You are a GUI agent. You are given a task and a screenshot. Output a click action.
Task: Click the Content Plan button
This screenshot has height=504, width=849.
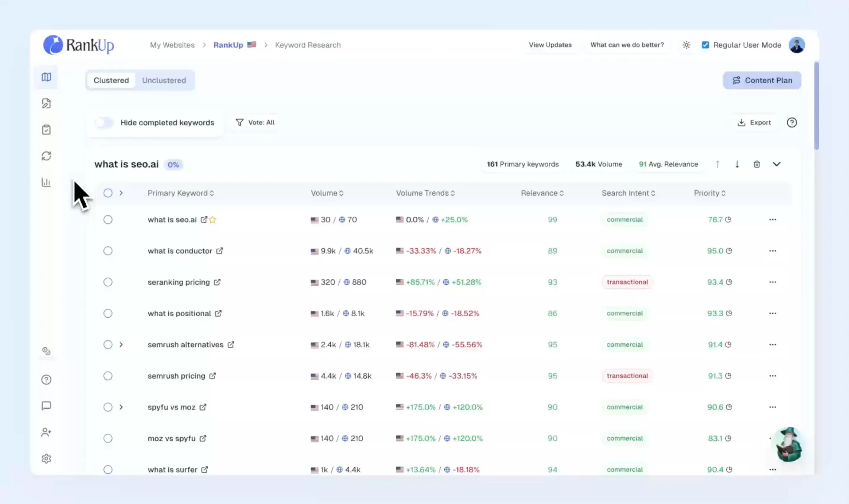pos(762,80)
